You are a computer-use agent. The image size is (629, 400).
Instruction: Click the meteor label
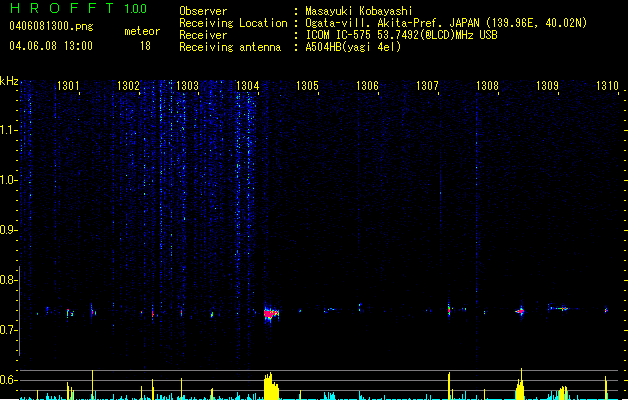tap(142, 31)
